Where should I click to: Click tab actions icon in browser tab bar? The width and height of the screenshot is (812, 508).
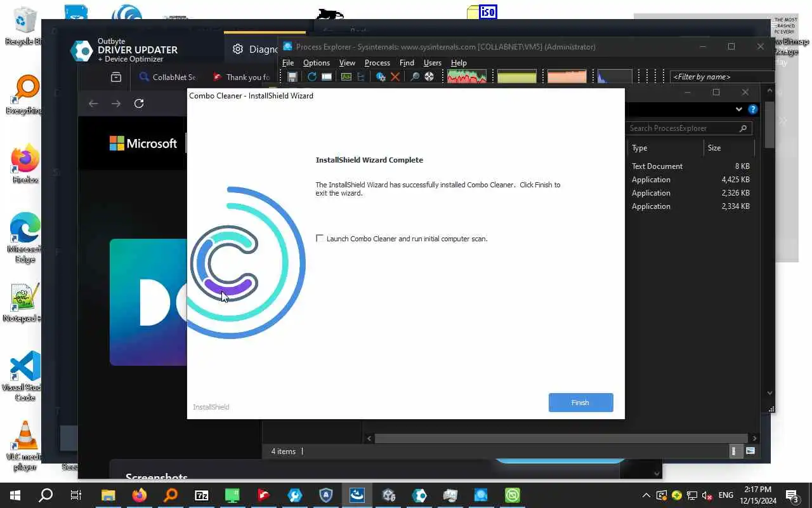pos(116,77)
